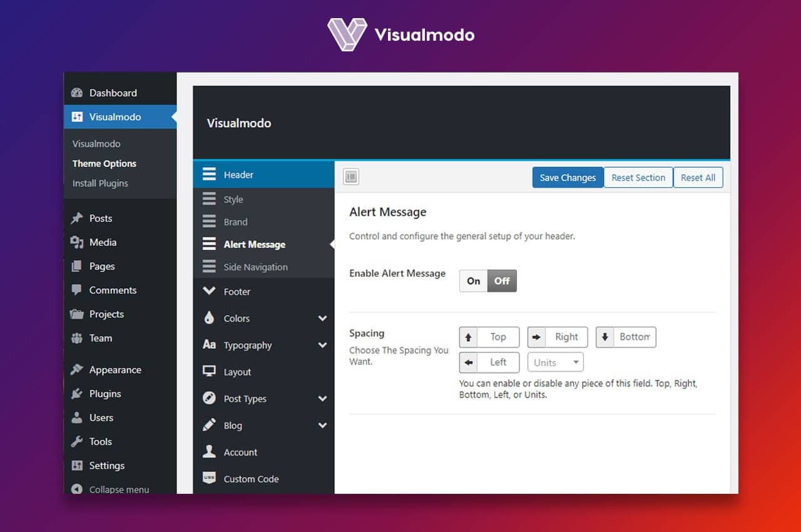Enable Alert Message by clicking On
The height and width of the screenshot is (532, 801).
tap(473, 280)
